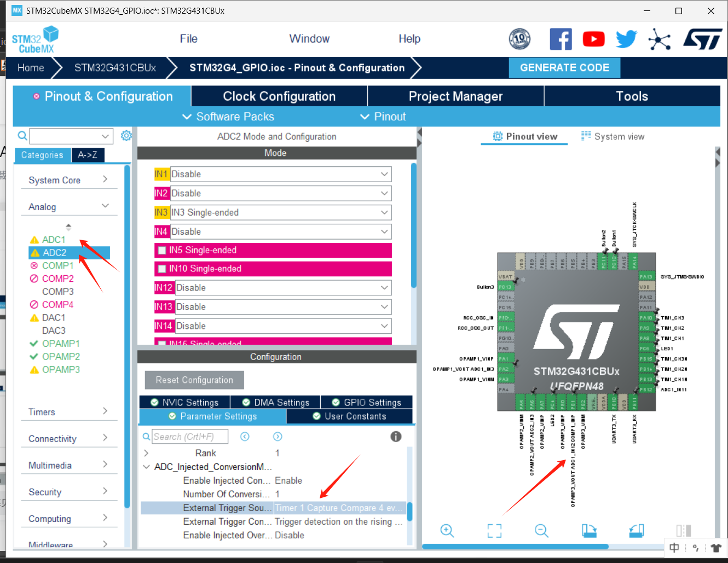Collapse ADC_Injected_ConversionMode tree node
This screenshot has width=728, height=563.
[146, 467]
